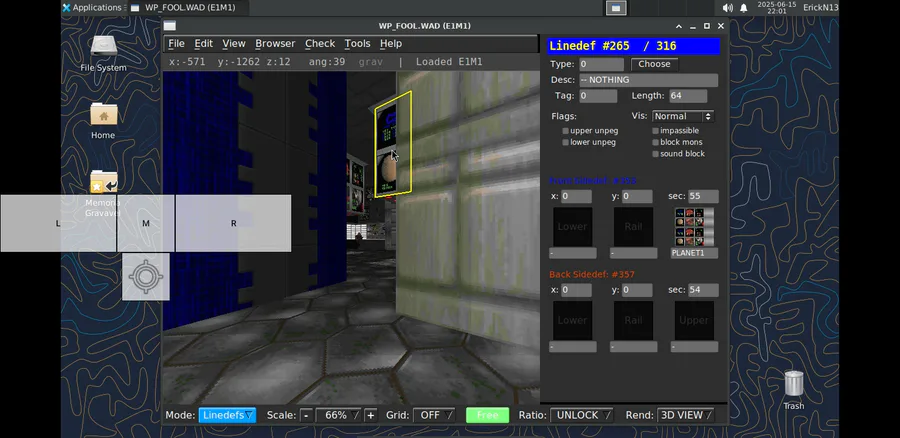The image size is (900, 438).
Task: Open the Ratio UNLOCK dropdown
Action: point(581,415)
